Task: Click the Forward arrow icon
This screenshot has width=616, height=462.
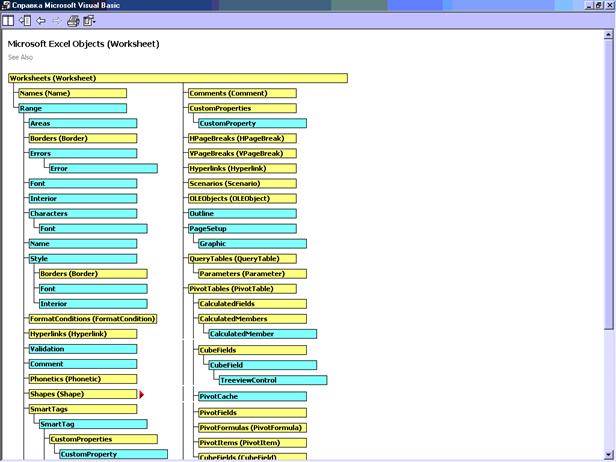Action: click(57, 20)
